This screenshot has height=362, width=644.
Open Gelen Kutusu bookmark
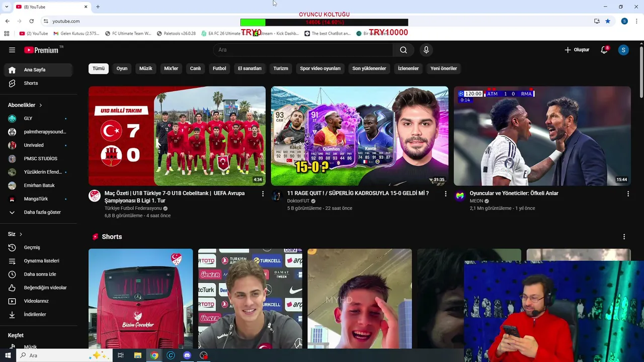[76, 34]
